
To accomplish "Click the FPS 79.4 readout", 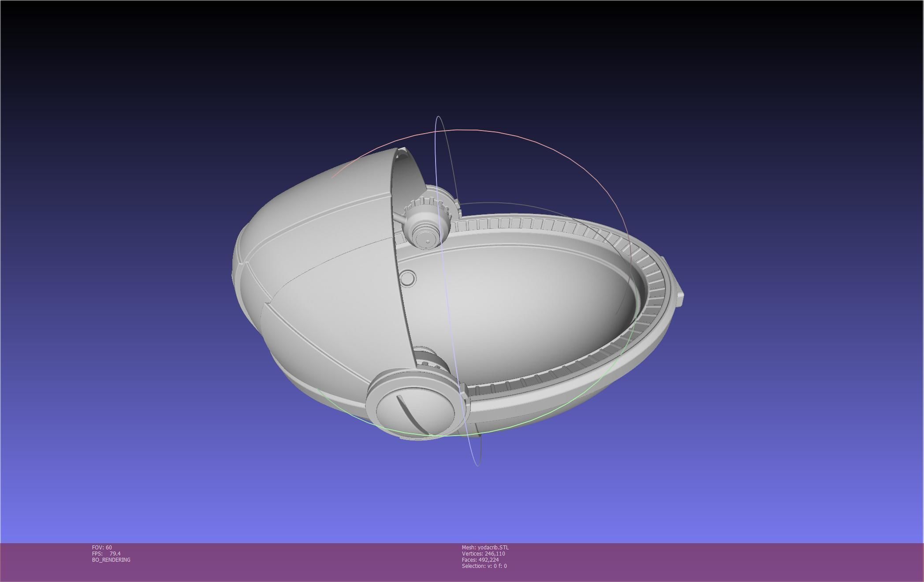I will [106, 554].
